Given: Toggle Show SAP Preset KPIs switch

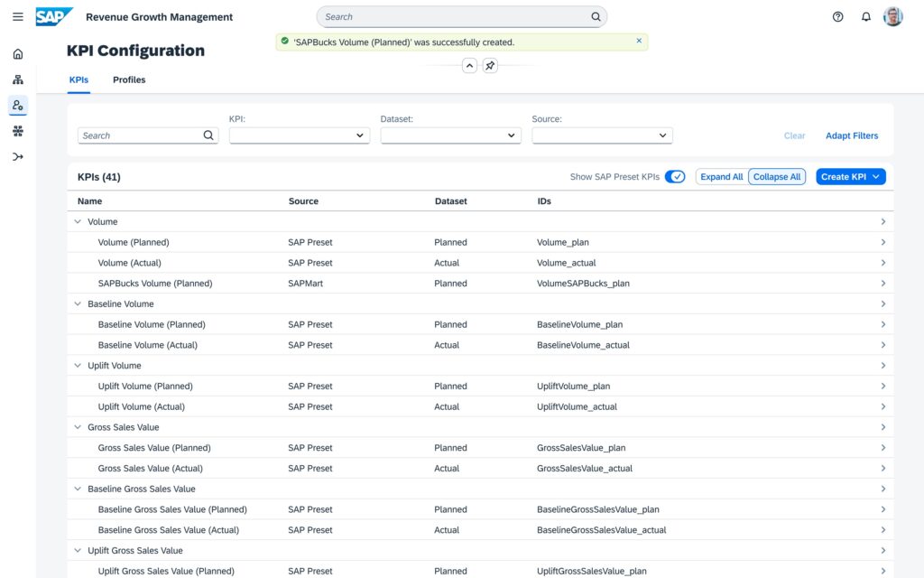Looking at the screenshot, I should click(x=675, y=176).
